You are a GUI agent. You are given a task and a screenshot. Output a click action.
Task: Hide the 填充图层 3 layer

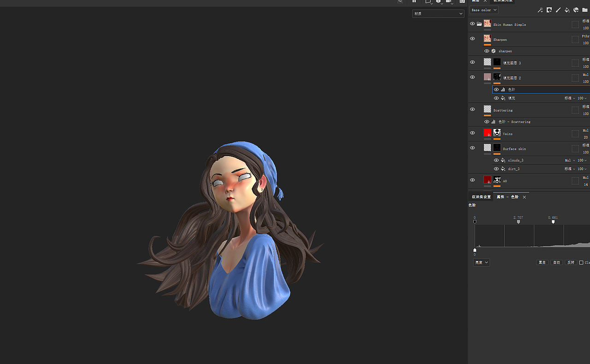472,62
